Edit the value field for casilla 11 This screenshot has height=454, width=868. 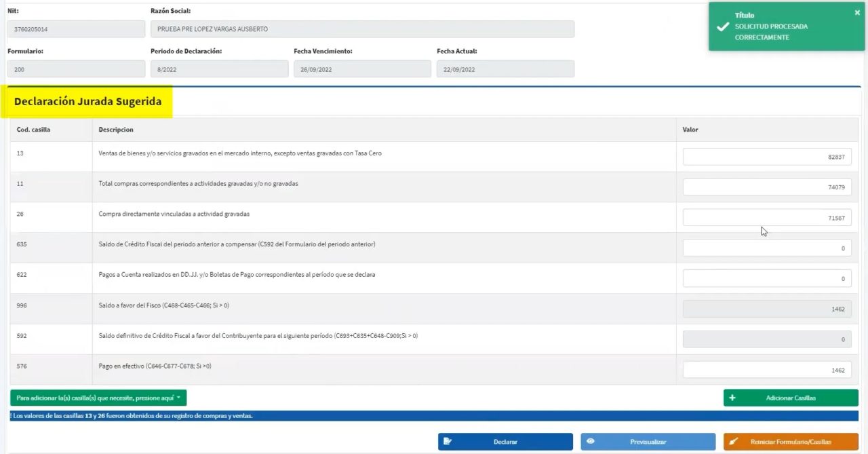(x=767, y=187)
